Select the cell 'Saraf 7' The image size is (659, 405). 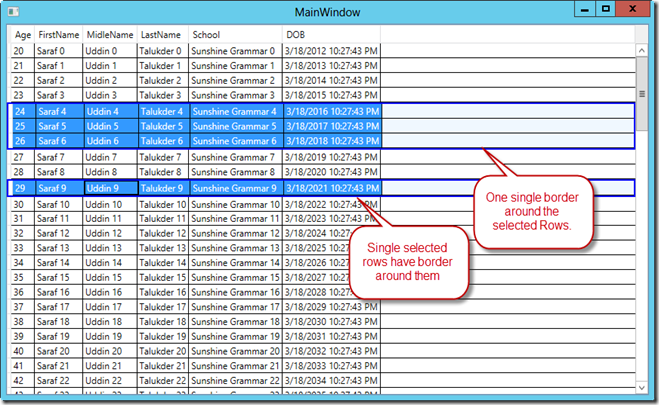(x=59, y=157)
